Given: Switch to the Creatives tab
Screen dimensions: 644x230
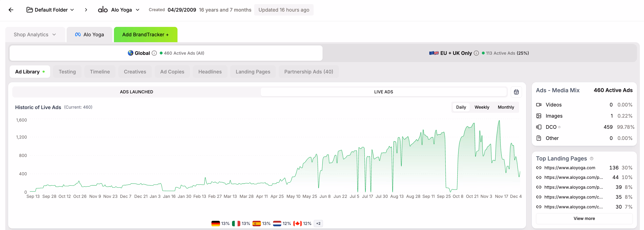Looking at the screenshot, I should click(x=135, y=71).
